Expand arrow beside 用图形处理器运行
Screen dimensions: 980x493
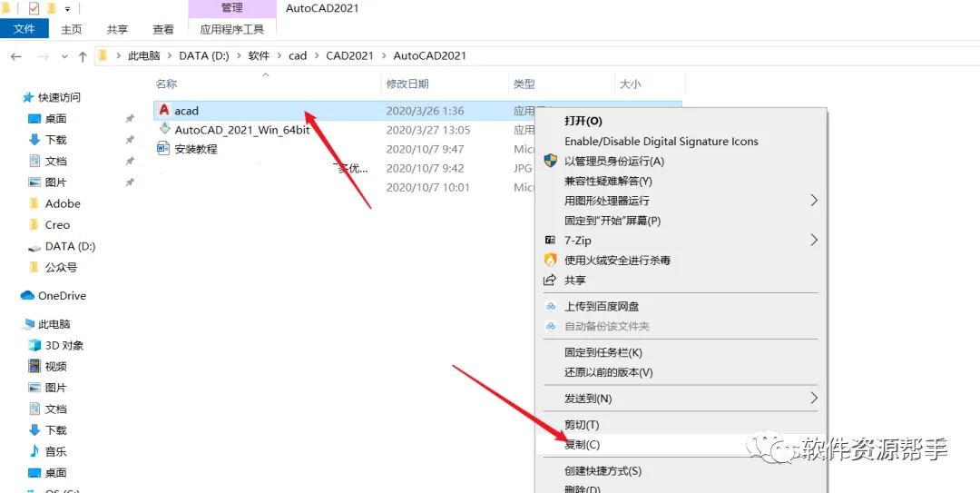click(814, 201)
